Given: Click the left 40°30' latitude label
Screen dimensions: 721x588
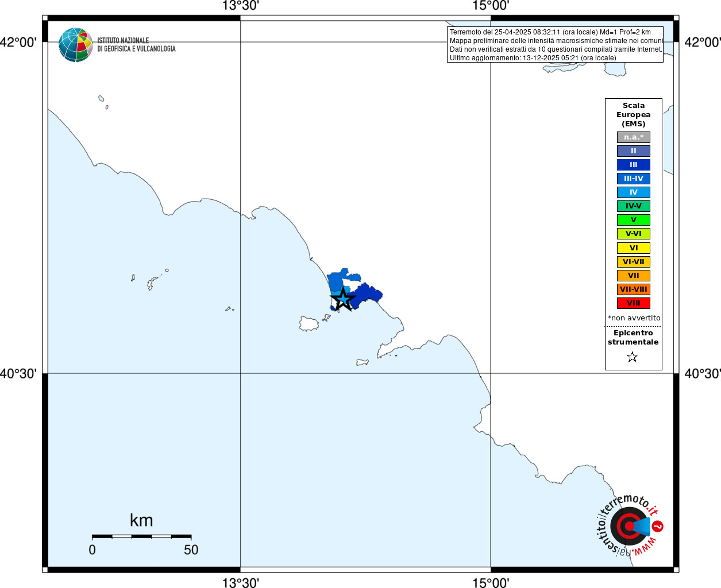Looking at the screenshot, I should [18, 374].
